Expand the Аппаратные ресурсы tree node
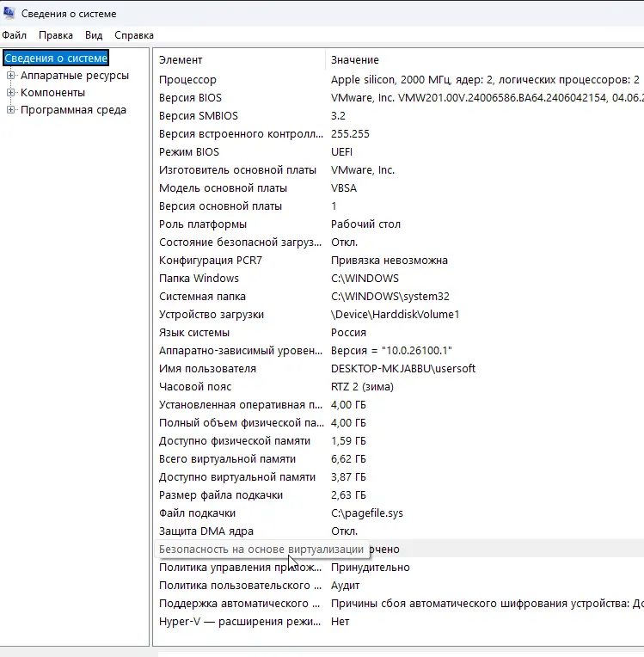Image resolution: width=644 pixels, height=657 pixels. [x=11, y=76]
